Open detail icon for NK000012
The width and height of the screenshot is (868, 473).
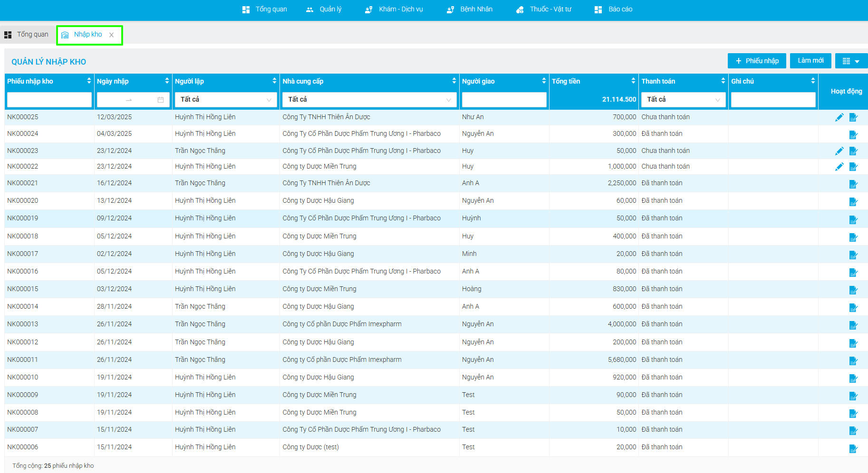tap(853, 343)
